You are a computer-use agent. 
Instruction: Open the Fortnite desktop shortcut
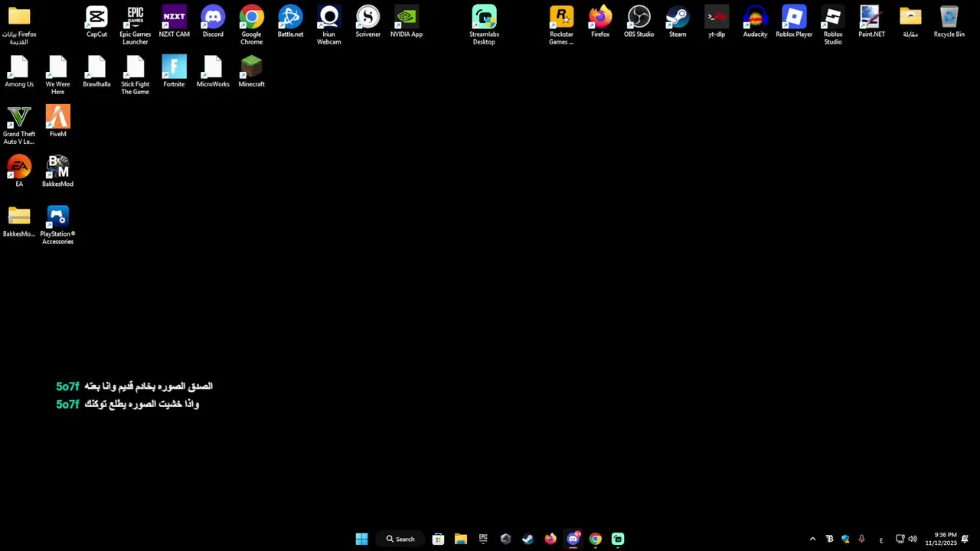point(174,72)
